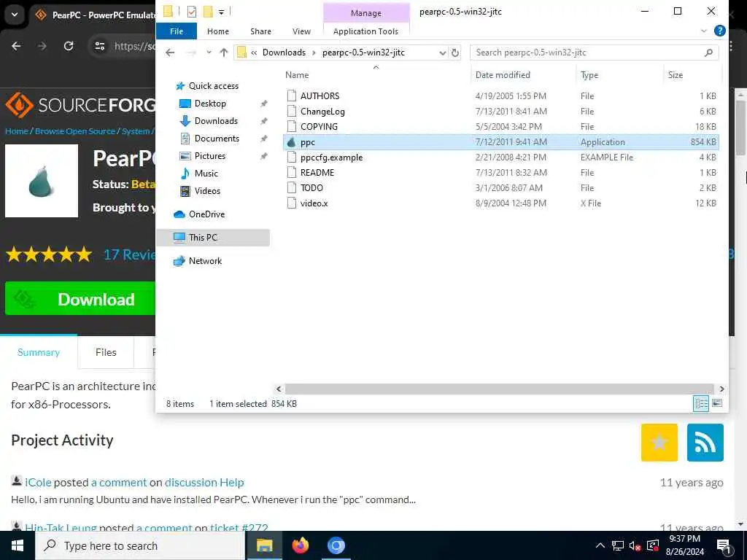Open Customize Quick Access Toolbar dropdown

(x=222, y=12)
